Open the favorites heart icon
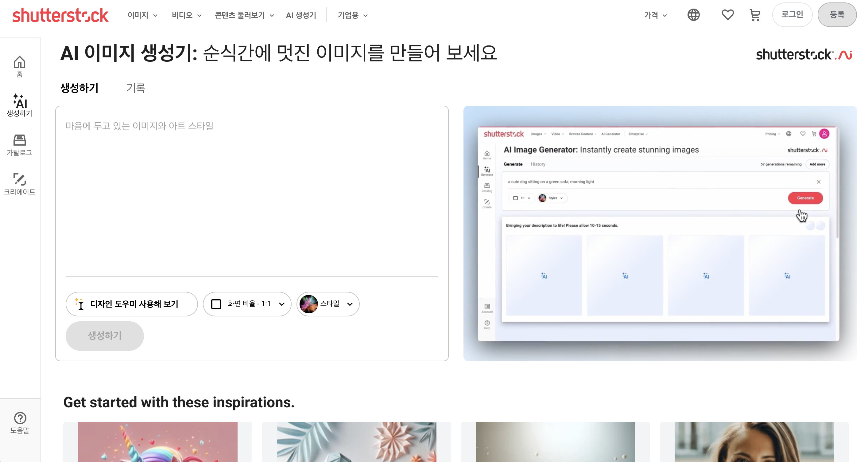Viewport: 868px width, 462px height. [727, 14]
